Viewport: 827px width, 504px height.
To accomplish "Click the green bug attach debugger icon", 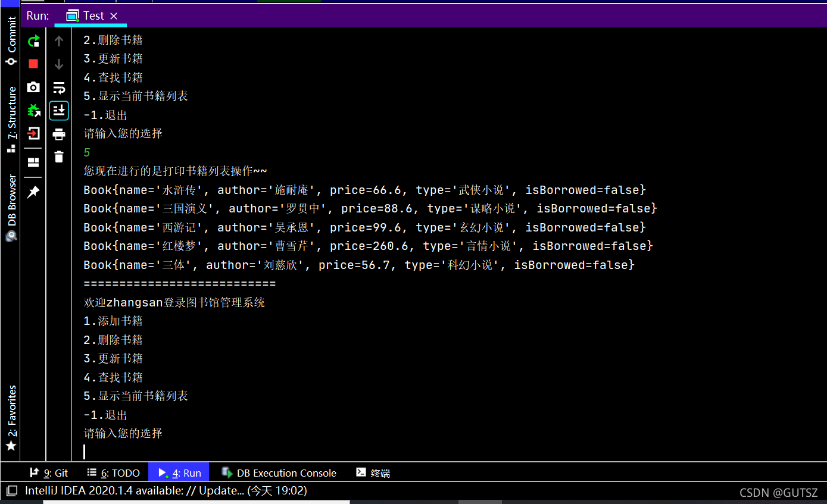I will click(x=33, y=110).
